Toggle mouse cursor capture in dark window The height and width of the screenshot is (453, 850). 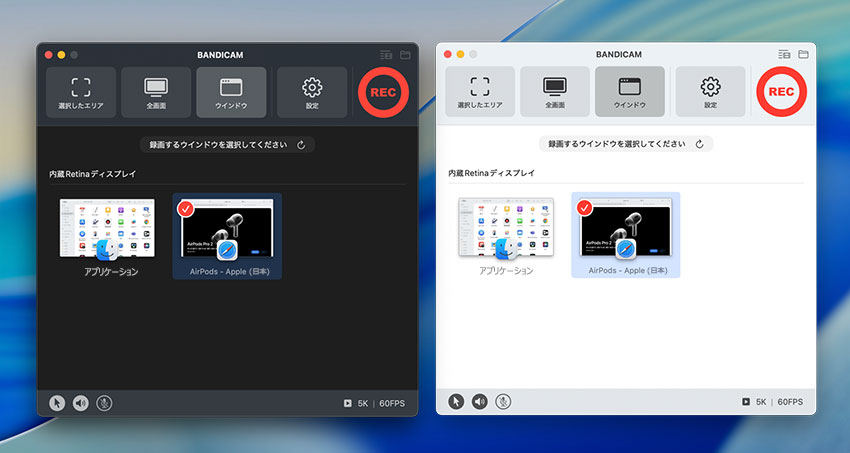pos(57,403)
